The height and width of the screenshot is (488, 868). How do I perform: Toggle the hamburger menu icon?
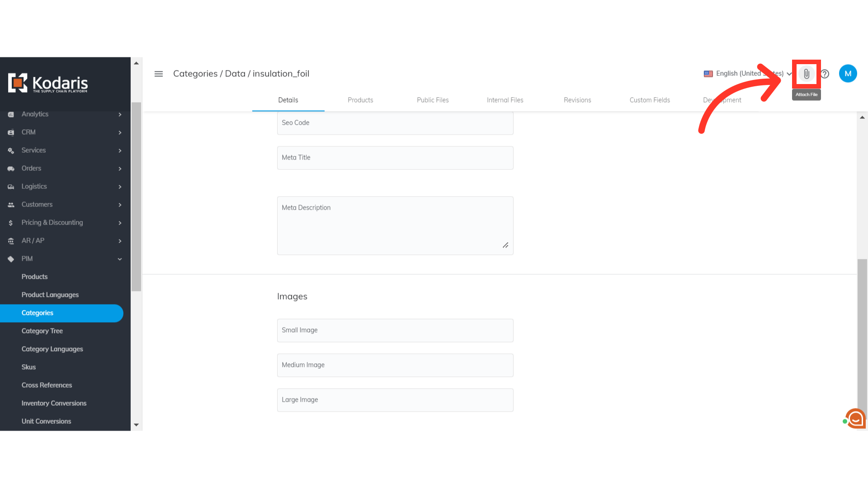[x=159, y=74]
